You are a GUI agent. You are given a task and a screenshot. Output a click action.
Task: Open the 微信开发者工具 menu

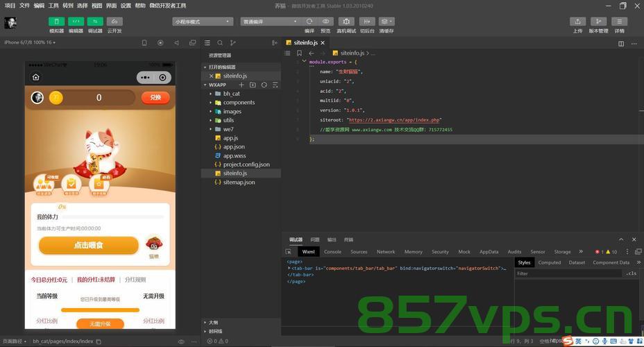pyautogui.click(x=167, y=6)
